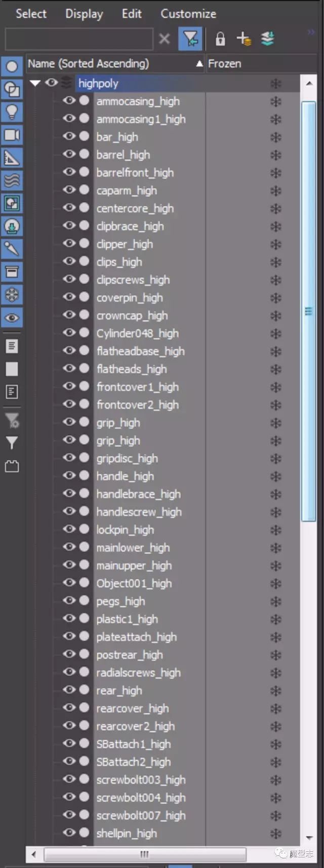Hide the highpoly layer via eye icon

[51, 83]
